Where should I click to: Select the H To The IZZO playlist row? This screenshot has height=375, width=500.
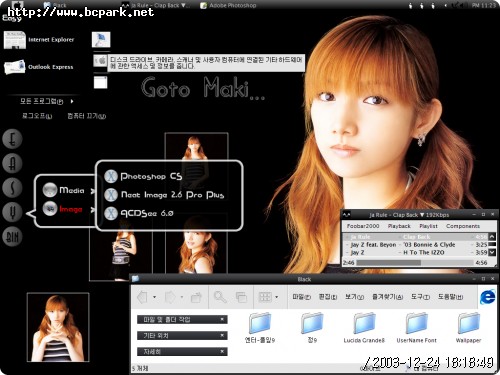coord(415,253)
